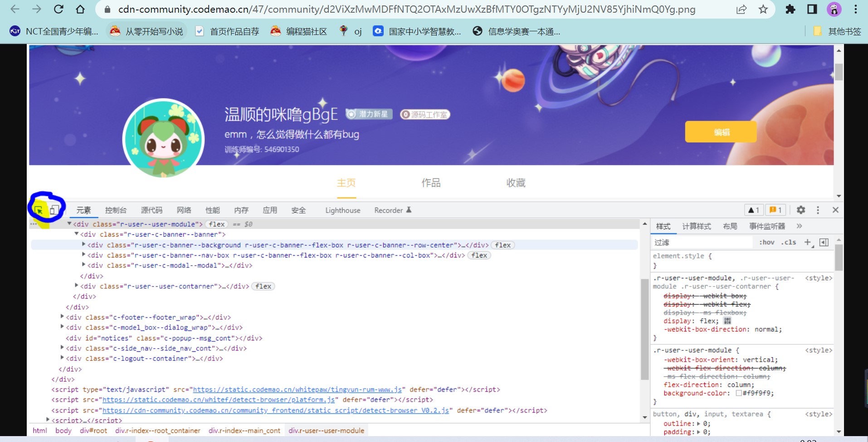Select the 计算样式 tab
Screen dimensions: 868x442
tap(697, 226)
